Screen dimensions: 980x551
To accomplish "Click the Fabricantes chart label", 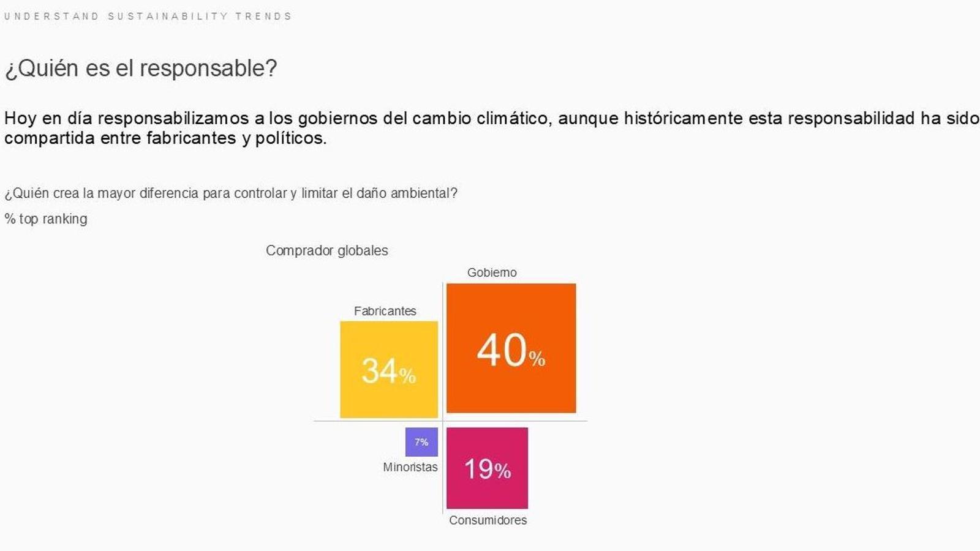I will point(385,311).
